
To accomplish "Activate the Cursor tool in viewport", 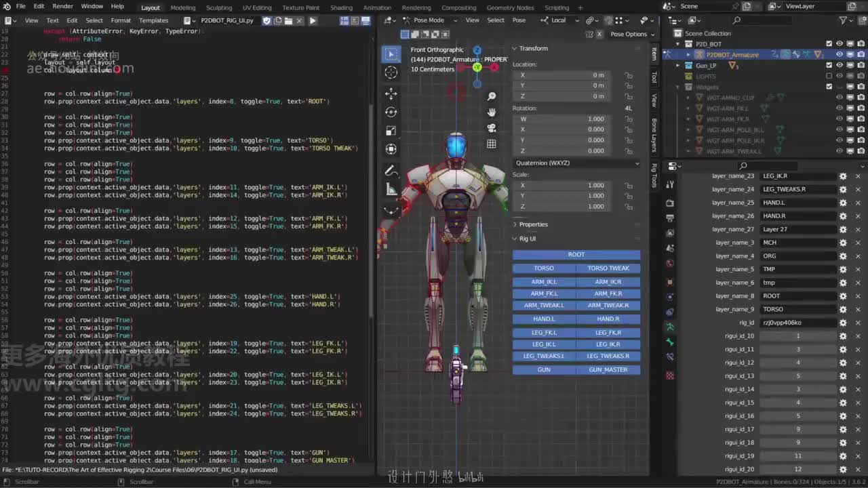I will tap(391, 73).
